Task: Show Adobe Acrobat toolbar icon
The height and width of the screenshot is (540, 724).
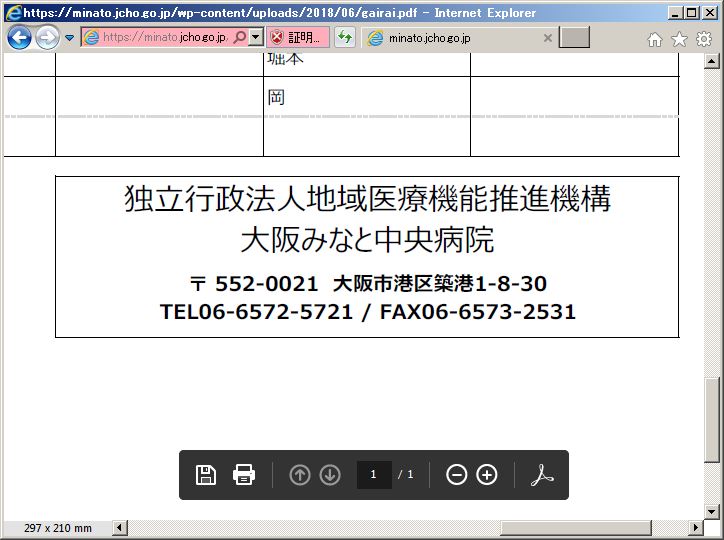Action: point(542,475)
